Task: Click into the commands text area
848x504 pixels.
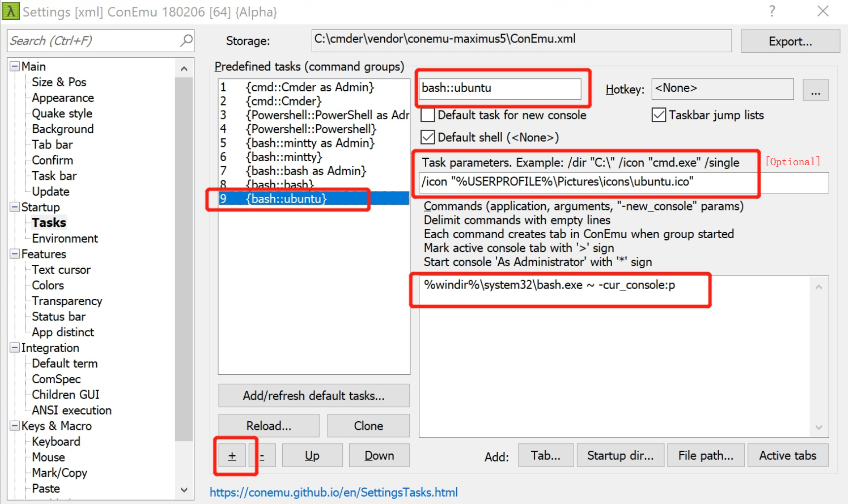Action: (x=614, y=357)
